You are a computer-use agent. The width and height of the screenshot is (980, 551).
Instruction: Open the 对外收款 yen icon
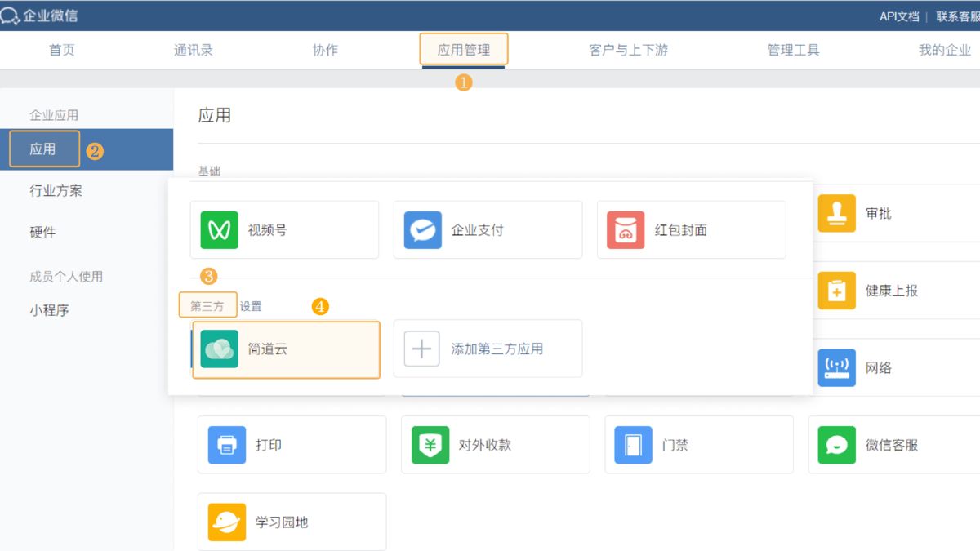(x=430, y=445)
